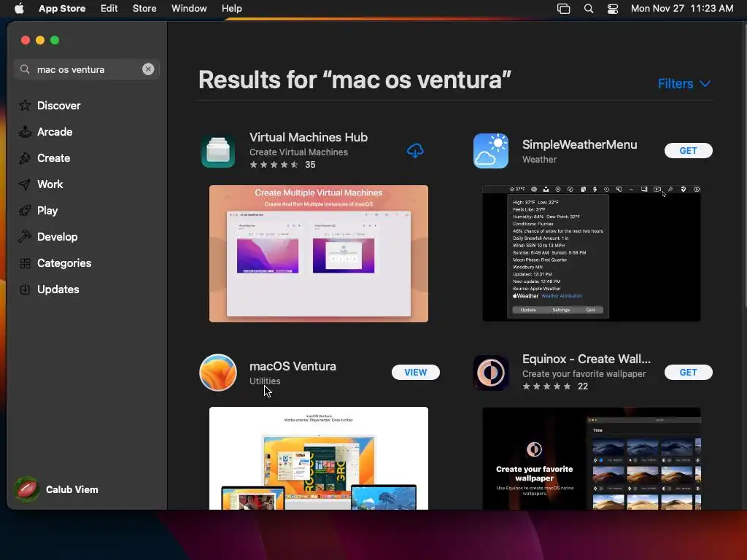The image size is (747, 560).
Task: Click the Work paper plane icon
Action: click(25, 184)
